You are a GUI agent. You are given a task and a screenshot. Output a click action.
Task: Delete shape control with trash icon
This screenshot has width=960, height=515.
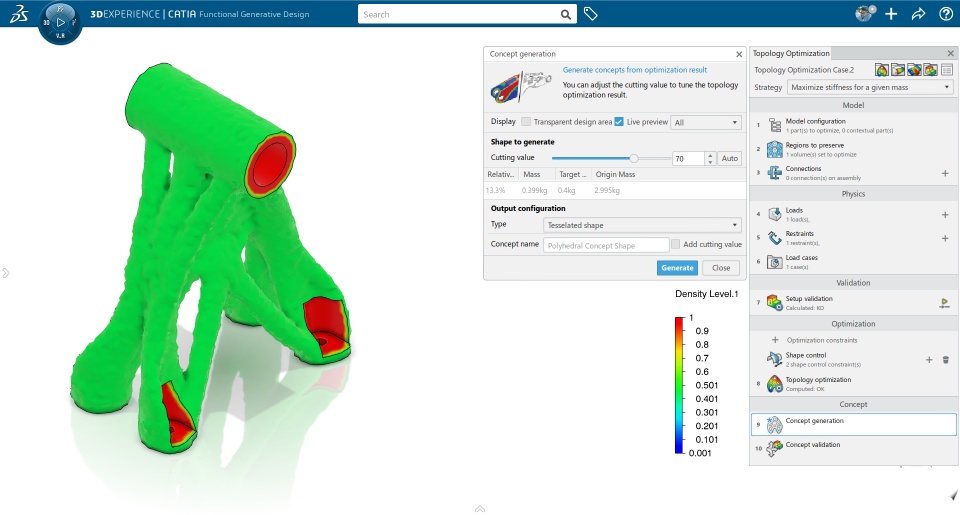(x=945, y=359)
